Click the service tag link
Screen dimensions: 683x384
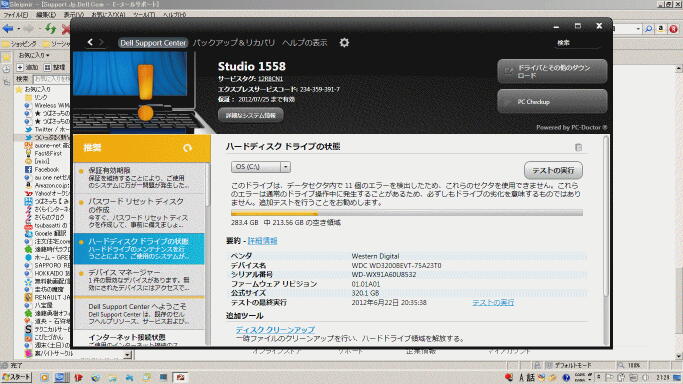click(x=270, y=79)
